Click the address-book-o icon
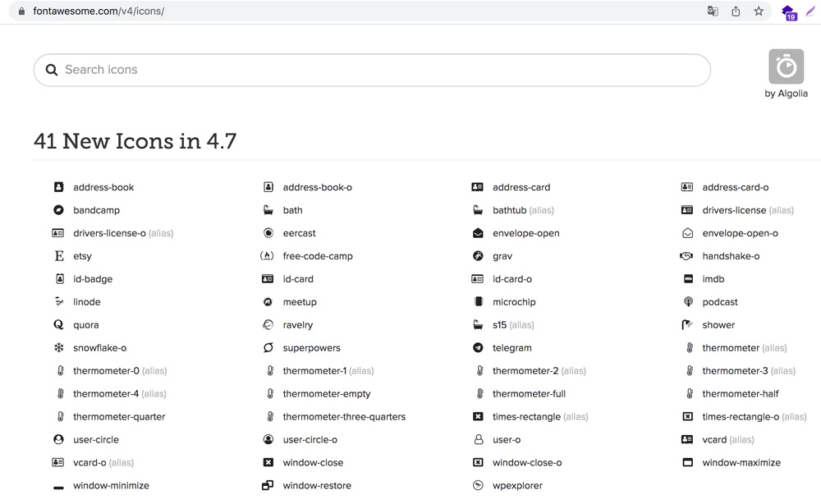This screenshot has width=821, height=504. point(268,187)
